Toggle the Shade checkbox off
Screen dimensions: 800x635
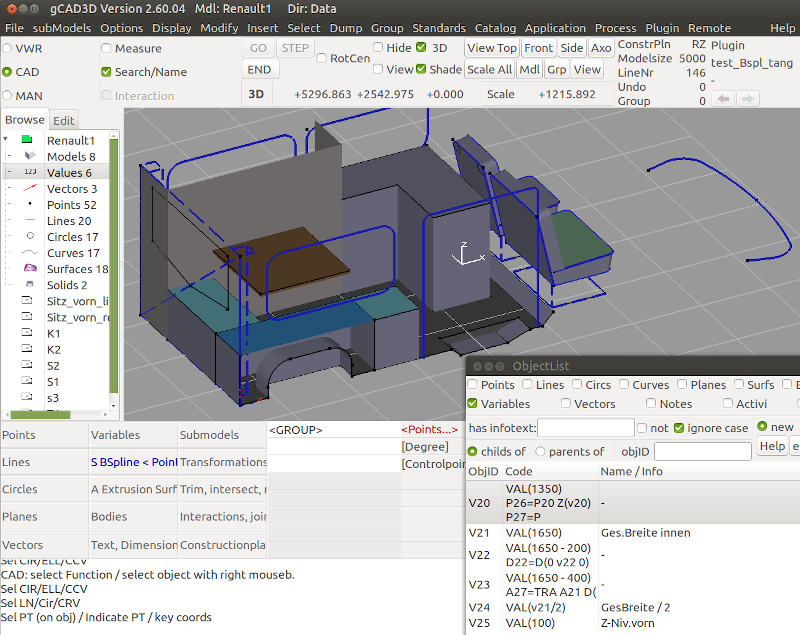(421, 69)
